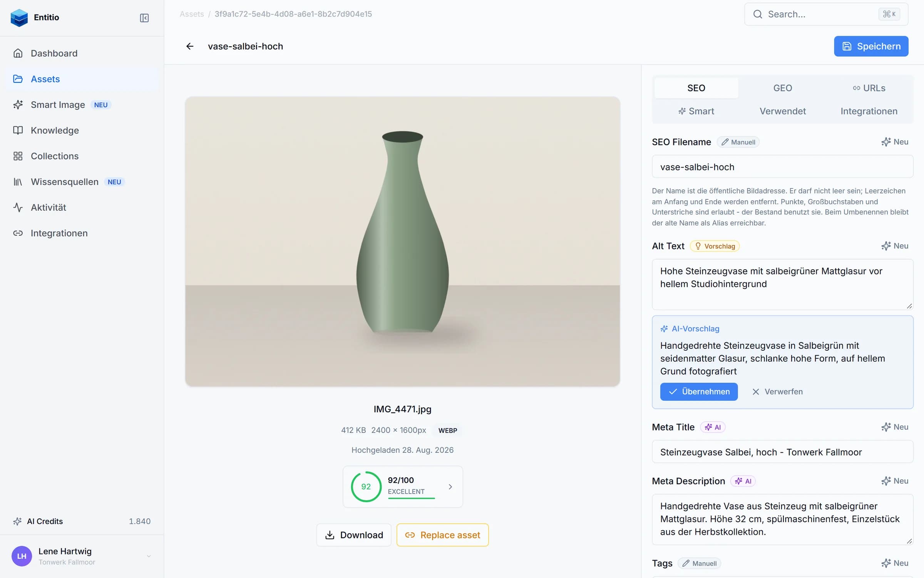Click the Manuell badge beside SEO Filename
The image size is (924, 578).
[x=738, y=142]
